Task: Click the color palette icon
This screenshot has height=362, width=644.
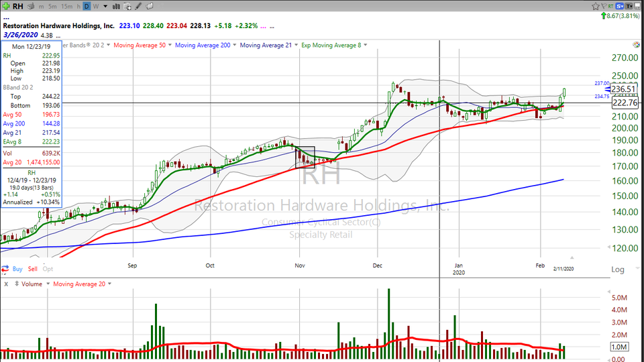Action: tap(636, 45)
